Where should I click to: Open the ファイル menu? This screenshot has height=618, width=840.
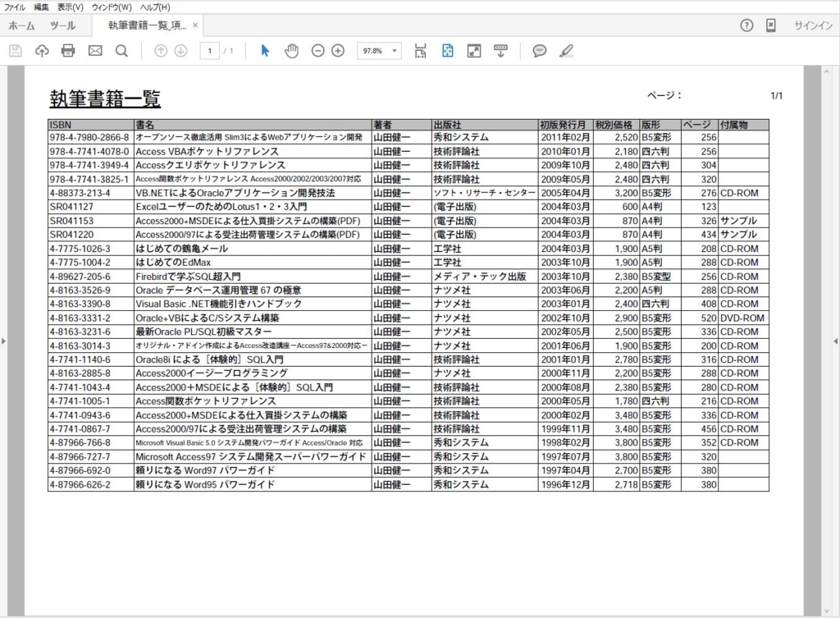[13, 7]
